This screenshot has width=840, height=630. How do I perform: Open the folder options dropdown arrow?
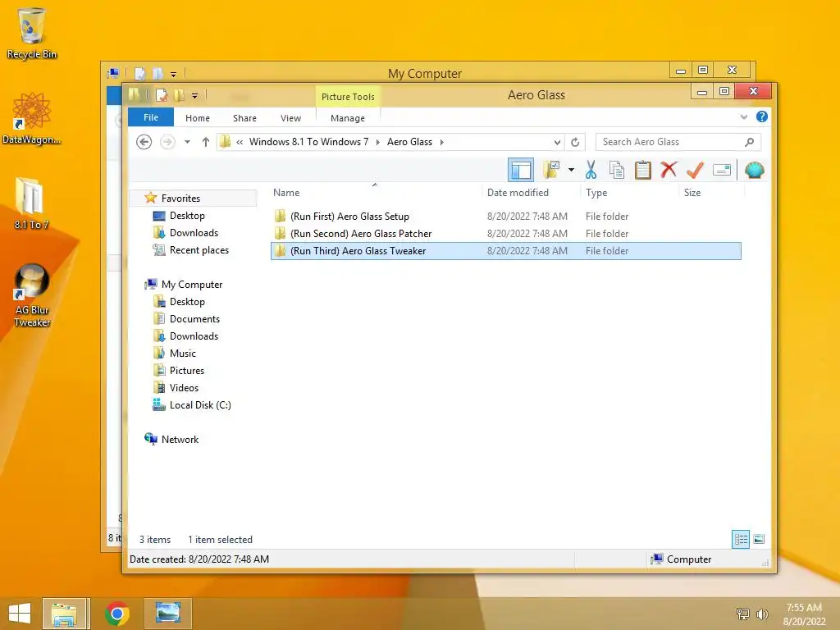(571, 171)
